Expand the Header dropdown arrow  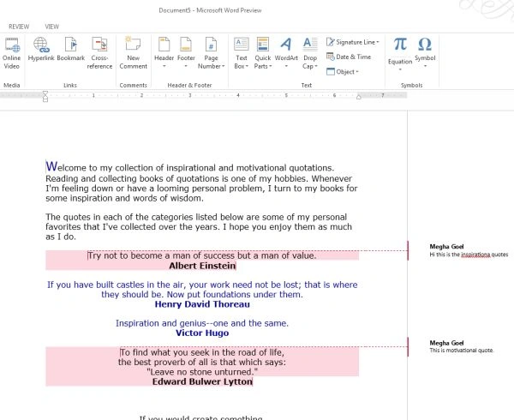164,66
